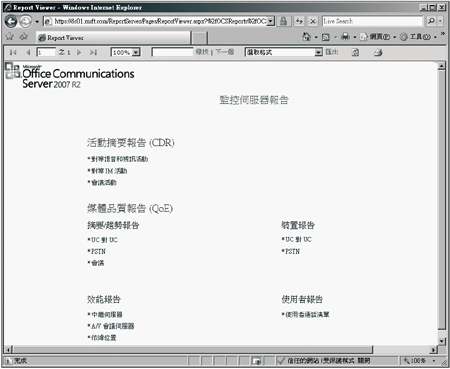This screenshot has width=450, height=369.
Task: Go to first report page
Action: point(13,52)
